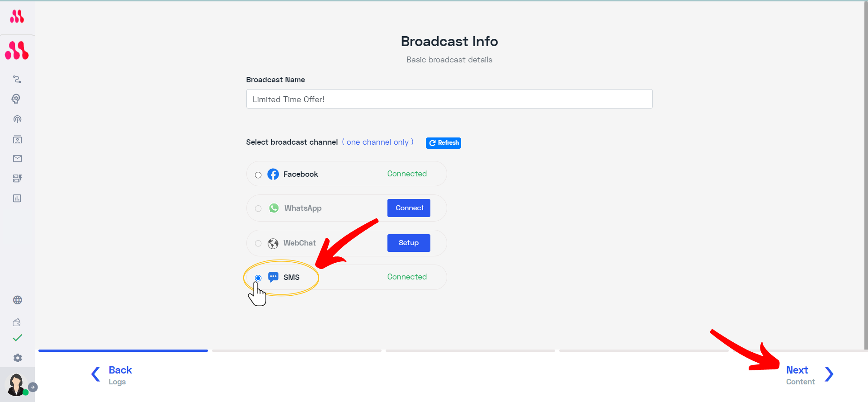Screen dimensions: 868x402
Task: Open the broadcast antenna icon in sidebar
Action: [x=17, y=119]
